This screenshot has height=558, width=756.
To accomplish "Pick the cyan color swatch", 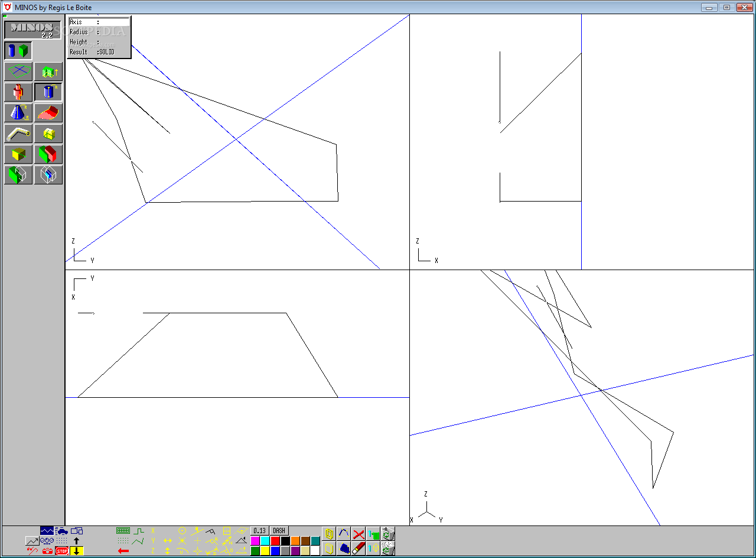I will coord(265,541).
